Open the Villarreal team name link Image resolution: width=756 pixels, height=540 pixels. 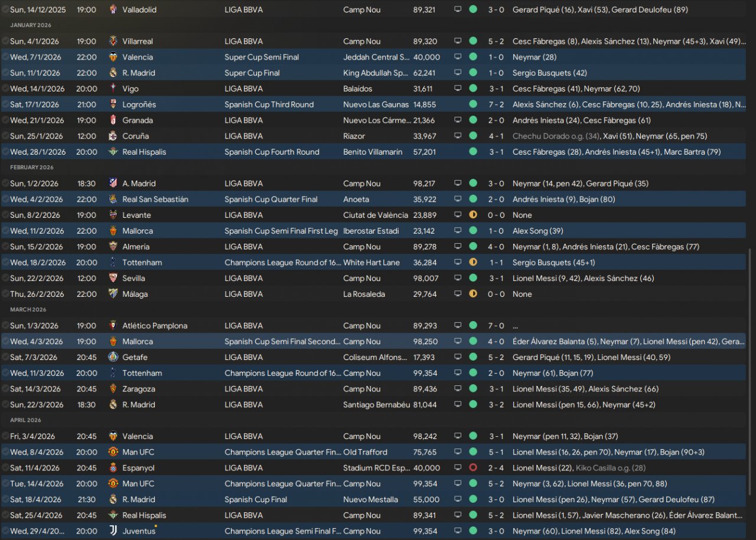[138, 41]
